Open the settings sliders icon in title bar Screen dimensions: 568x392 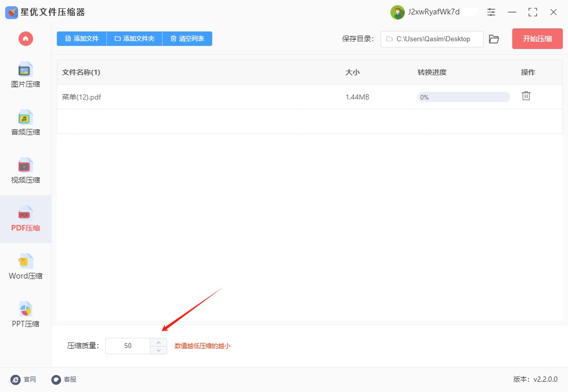click(491, 12)
